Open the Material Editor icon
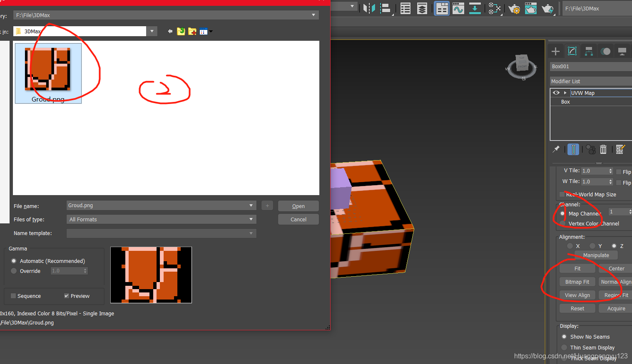 click(494, 8)
